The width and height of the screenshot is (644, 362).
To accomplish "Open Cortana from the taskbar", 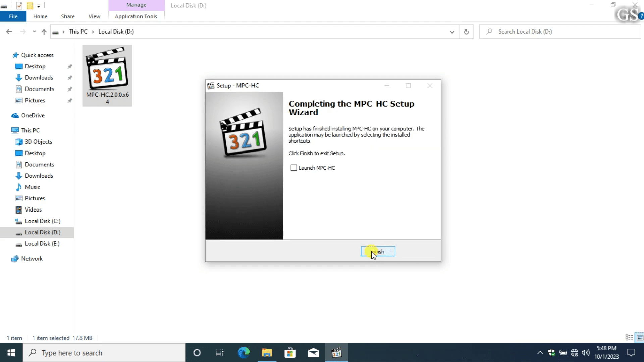I will (x=197, y=353).
